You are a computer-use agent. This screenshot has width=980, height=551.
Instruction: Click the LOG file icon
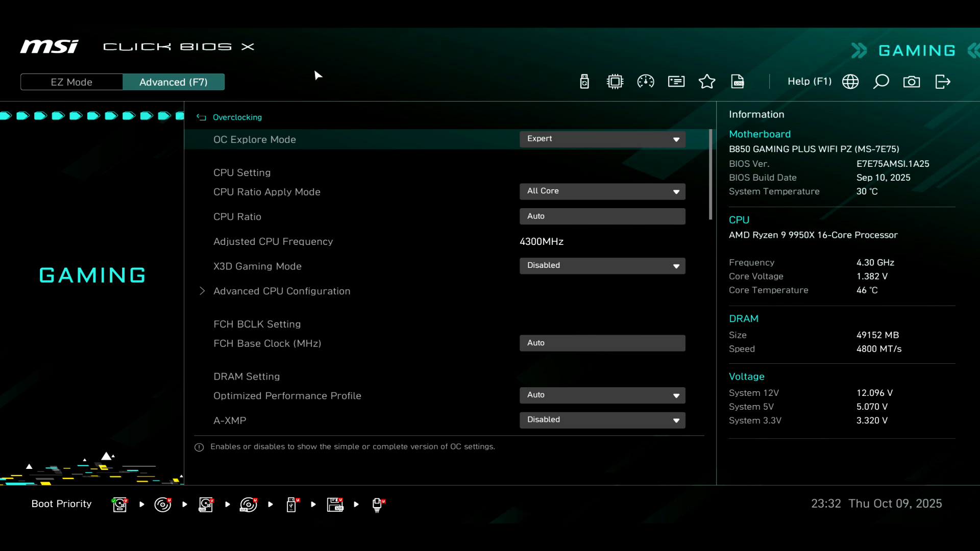coord(738,82)
